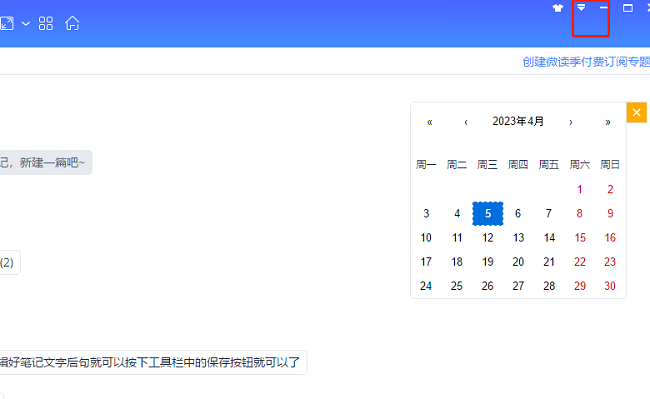The width and height of the screenshot is (650, 399).
Task: Select highlighted date 5 in calendar
Action: tap(488, 213)
